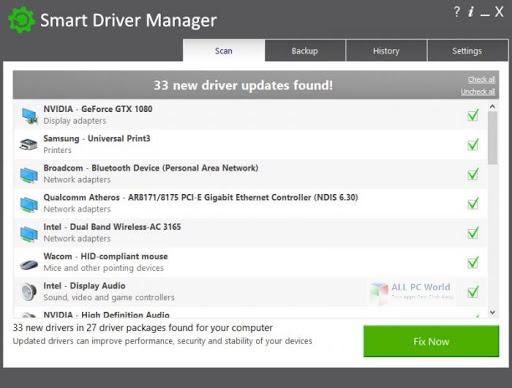Click the Broadcom network adapter icon
Screen dimensions: 512x388
coord(29,175)
